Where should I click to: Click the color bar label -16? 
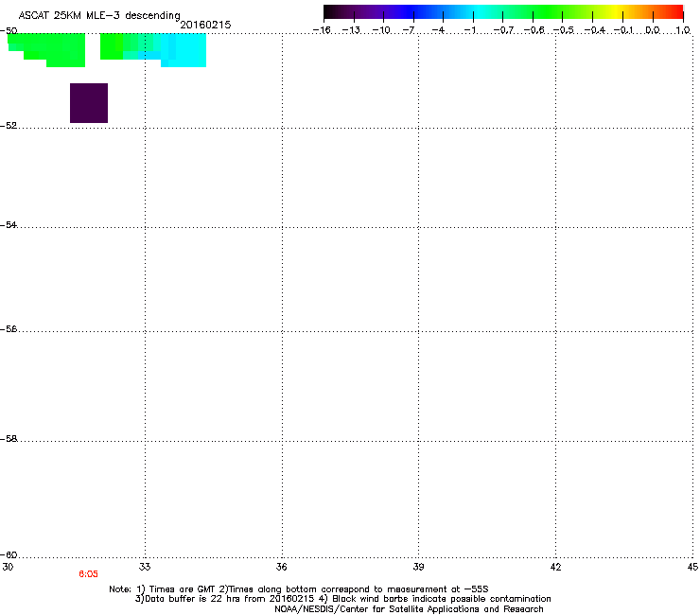[322, 30]
